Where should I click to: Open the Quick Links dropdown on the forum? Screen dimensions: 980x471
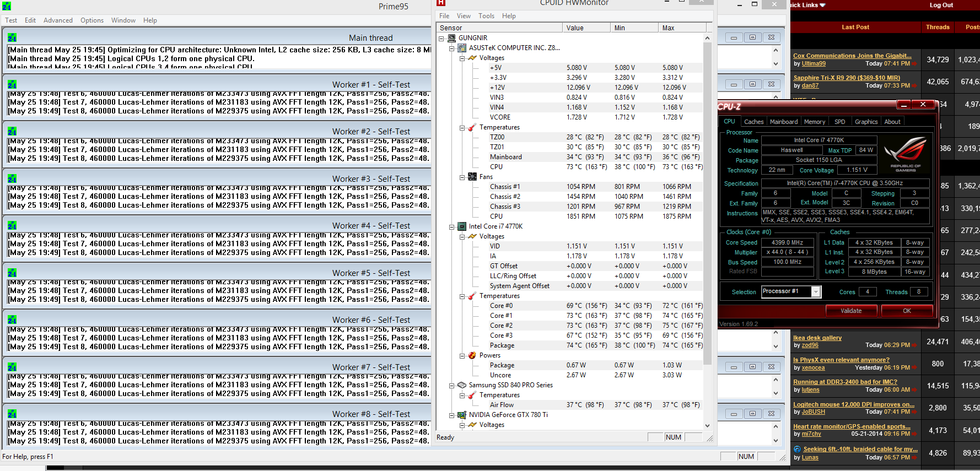pos(807,5)
